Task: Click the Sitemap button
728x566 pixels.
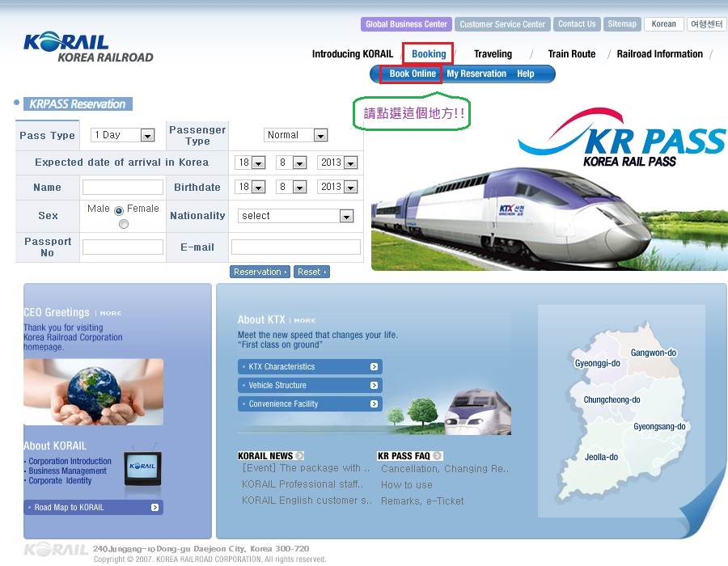Action: click(622, 24)
